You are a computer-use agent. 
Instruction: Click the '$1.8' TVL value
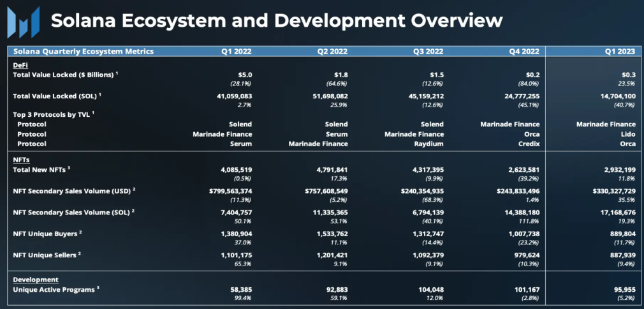tap(340, 75)
